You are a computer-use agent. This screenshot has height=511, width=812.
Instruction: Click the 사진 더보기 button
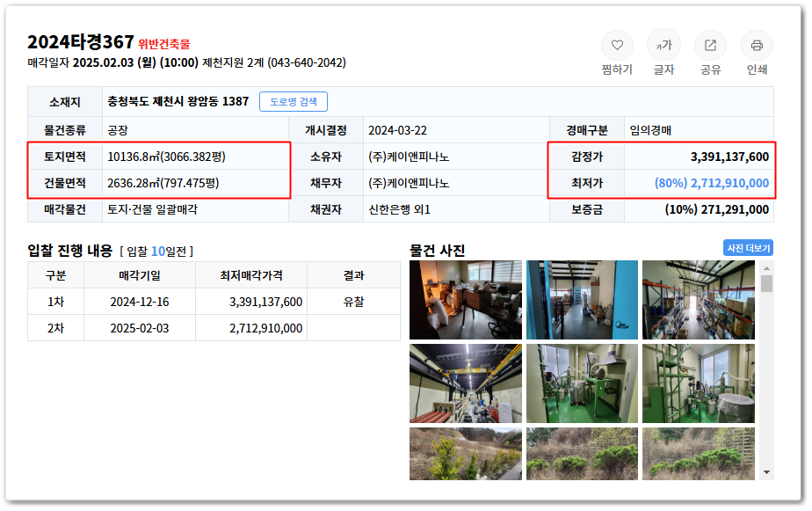pos(748,248)
